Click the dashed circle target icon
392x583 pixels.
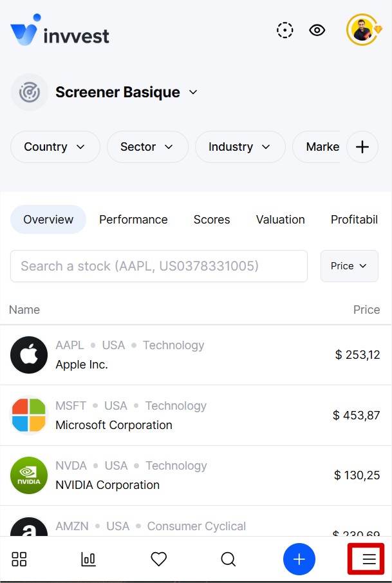click(x=285, y=30)
